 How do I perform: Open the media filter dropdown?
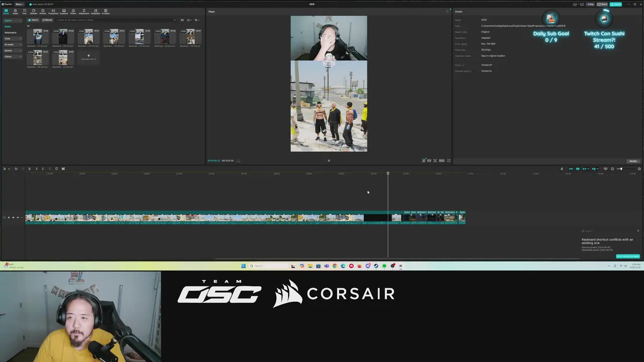197,20
